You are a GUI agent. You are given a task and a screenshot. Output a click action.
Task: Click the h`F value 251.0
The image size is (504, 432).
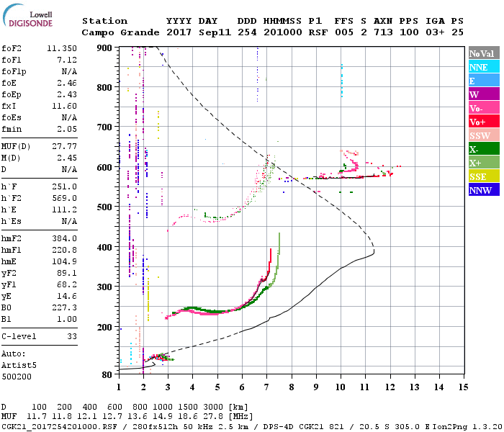tap(64, 186)
